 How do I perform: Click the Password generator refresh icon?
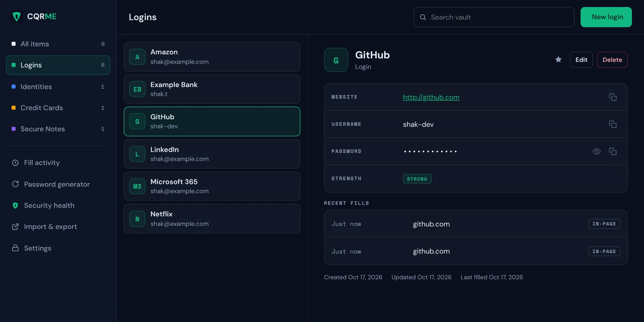pos(15,184)
